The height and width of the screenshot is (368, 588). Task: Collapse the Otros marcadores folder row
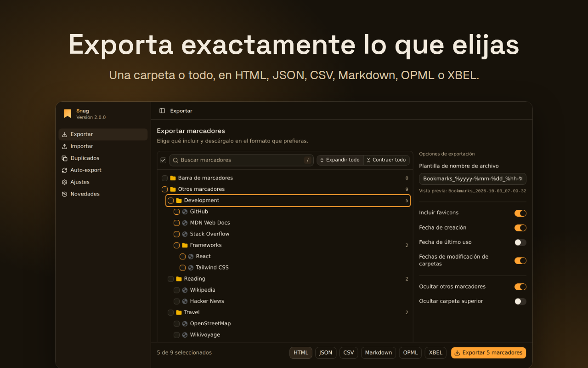[x=285, y=189]
